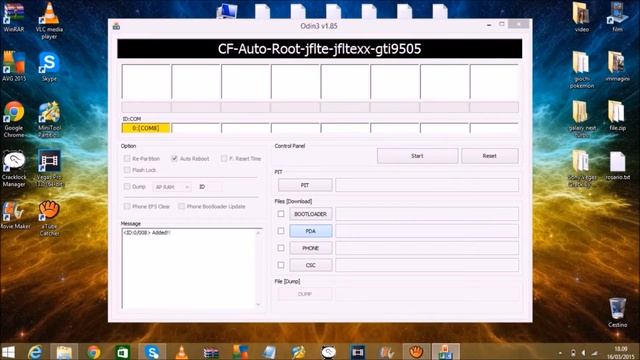Open Internet Explorer from the taskbar
640x360 pixels.
click(x=35, y=352)
